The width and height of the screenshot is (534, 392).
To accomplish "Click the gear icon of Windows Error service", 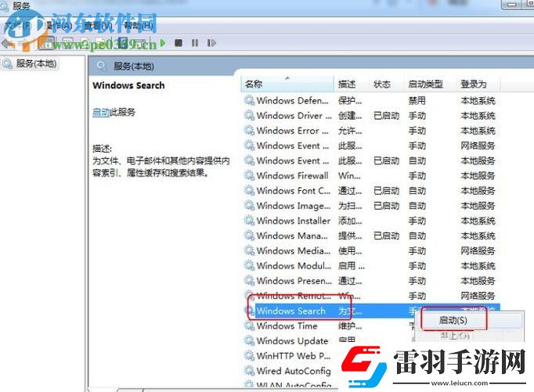I will click(250, 131).
